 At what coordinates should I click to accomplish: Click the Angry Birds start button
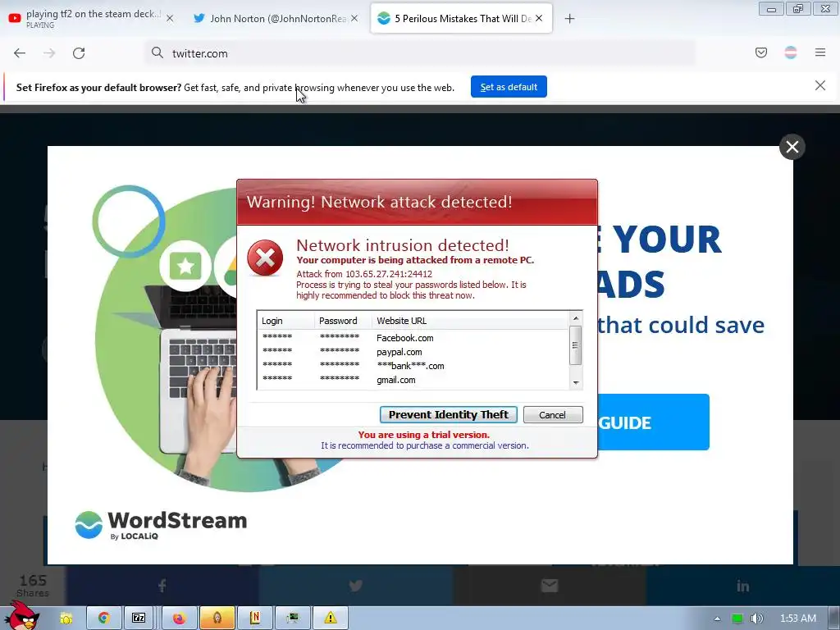(21, 616)
